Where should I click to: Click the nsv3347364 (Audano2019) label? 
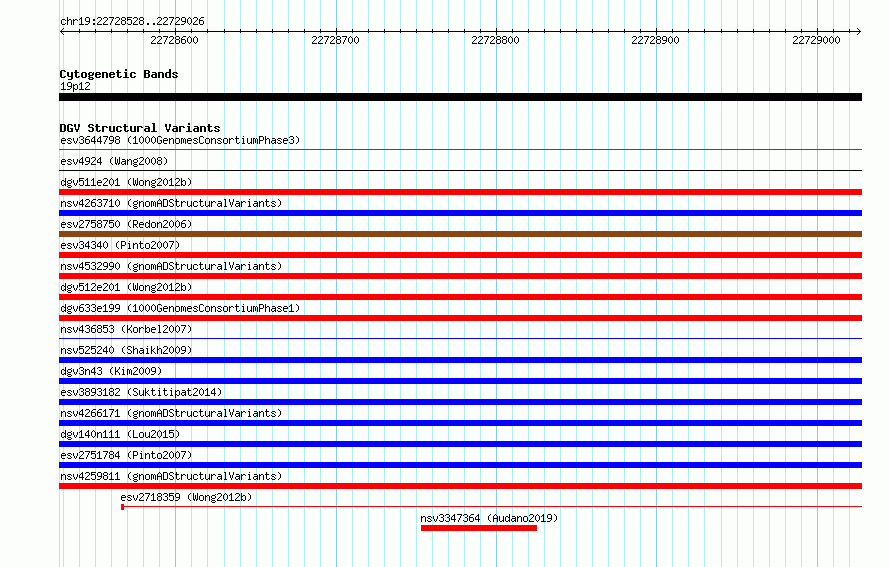tap(489, 518)
